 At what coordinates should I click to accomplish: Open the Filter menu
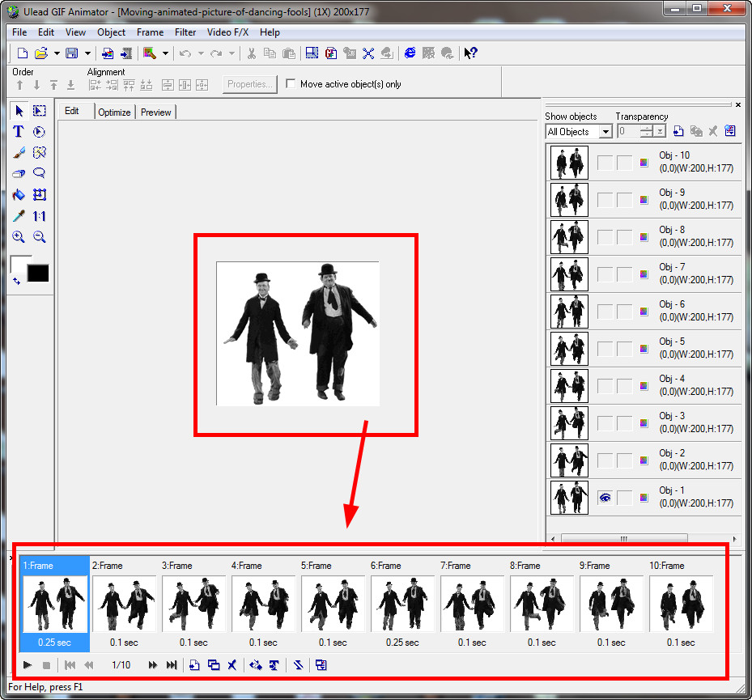[185, 32]
